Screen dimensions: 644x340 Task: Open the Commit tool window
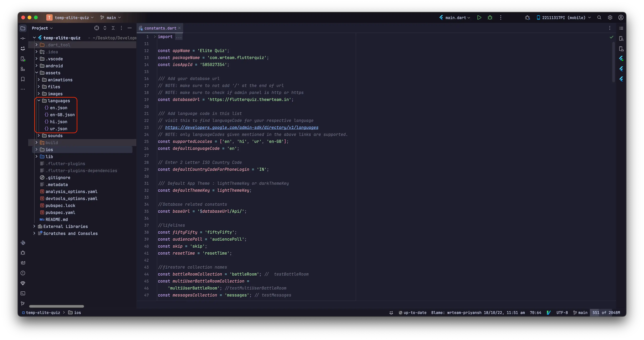[x=23, y=38]
